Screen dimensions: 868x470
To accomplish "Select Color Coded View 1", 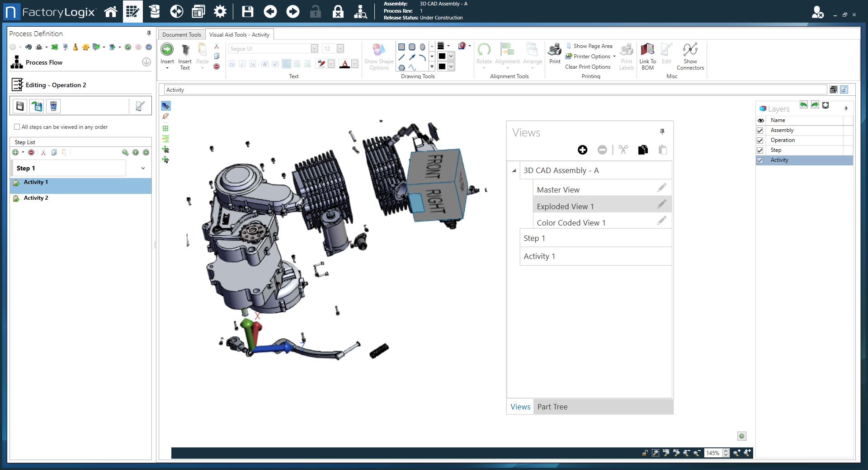I will (x=571, y=223).
